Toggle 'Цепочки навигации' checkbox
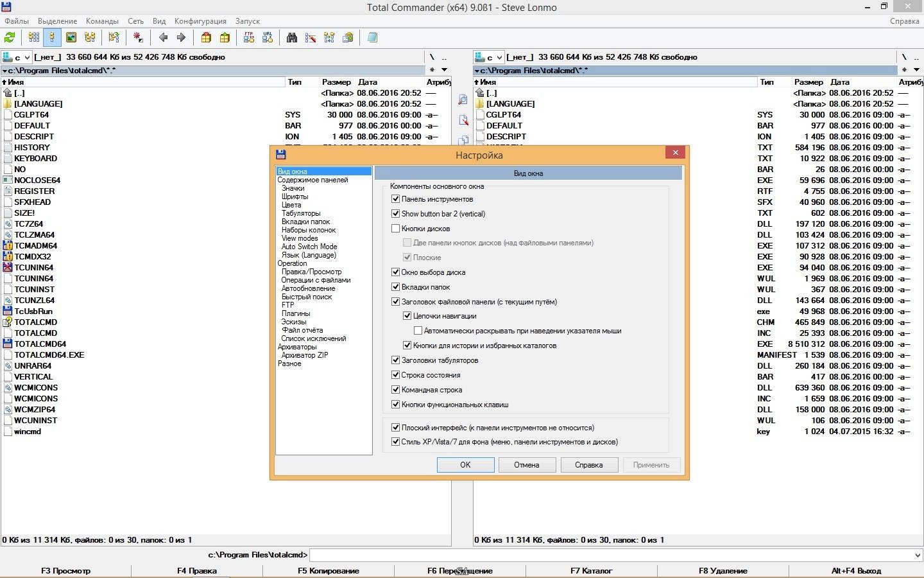Image resolution: width=924 pixels, height=578 pixels. coord(407,316)
